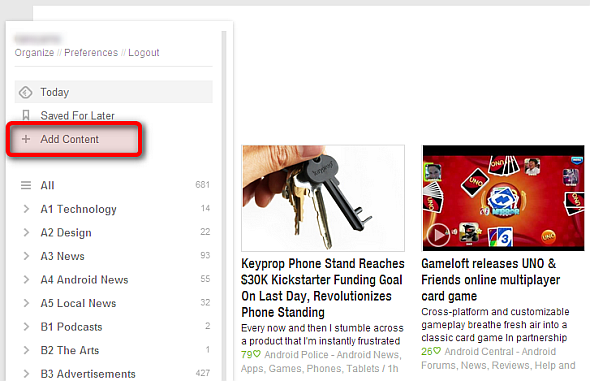The height and width of the screenshot is (381, 590).
Task: Open the B2 The Arts label
Action: (x=70, y=351)
